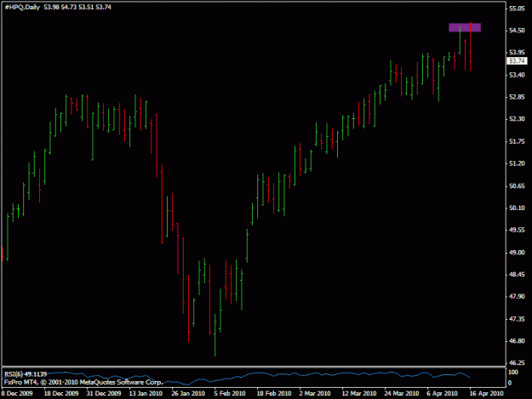This screenshot has width=532, height=399.
Task: Click the 2 Mar 2010 date label
Action: pos(315,394)
